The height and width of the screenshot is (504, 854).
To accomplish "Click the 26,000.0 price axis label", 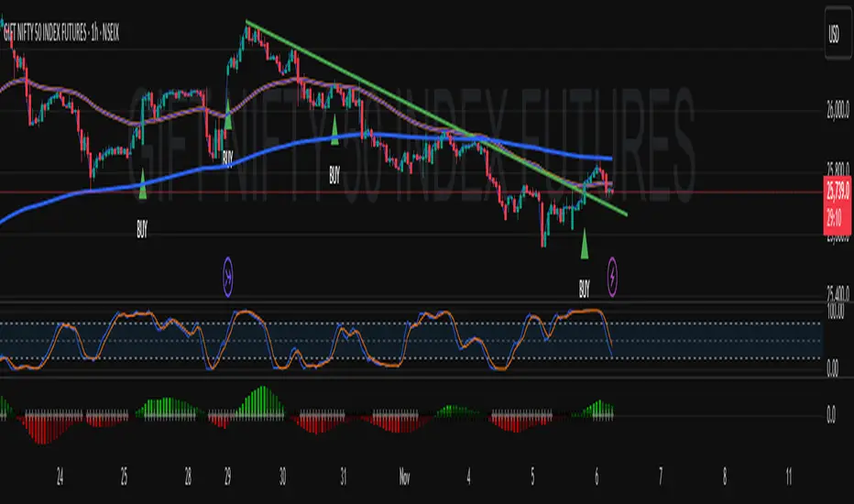I will click(x=838, y=112).
